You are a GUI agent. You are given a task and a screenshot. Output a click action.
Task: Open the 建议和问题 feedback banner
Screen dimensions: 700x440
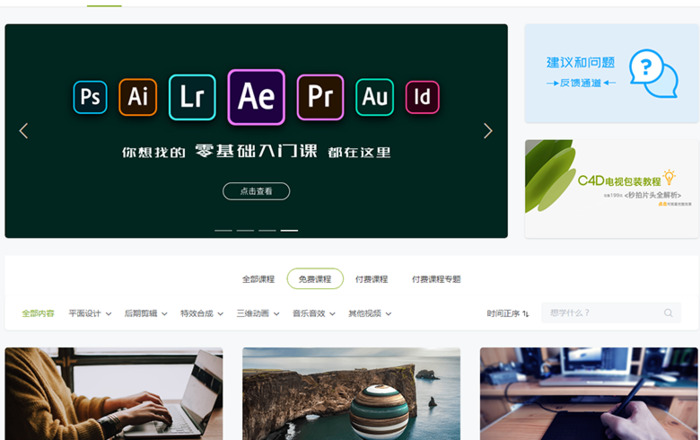click(612, 73)
